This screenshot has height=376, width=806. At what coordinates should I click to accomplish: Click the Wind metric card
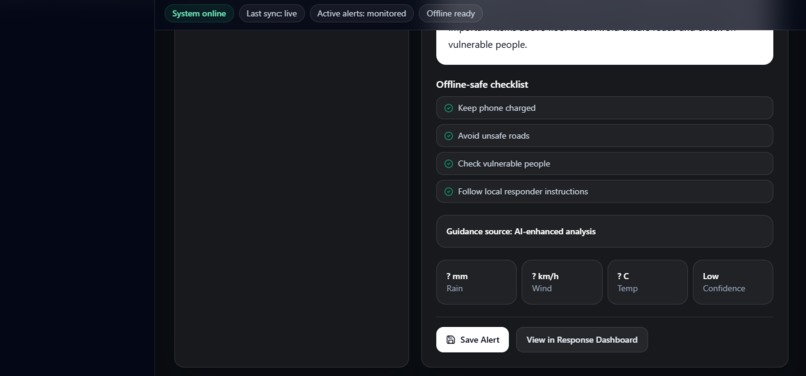(x=562, y=282)
